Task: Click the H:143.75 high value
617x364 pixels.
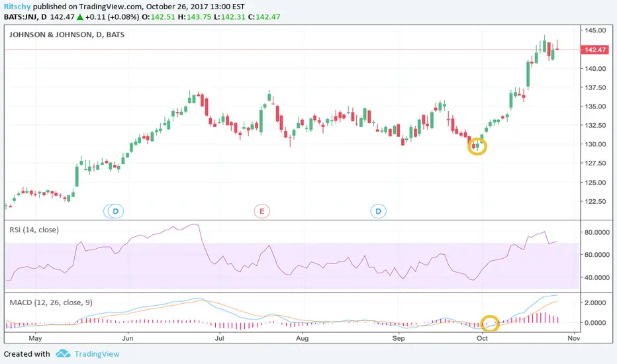Action: tap(195, 17)
